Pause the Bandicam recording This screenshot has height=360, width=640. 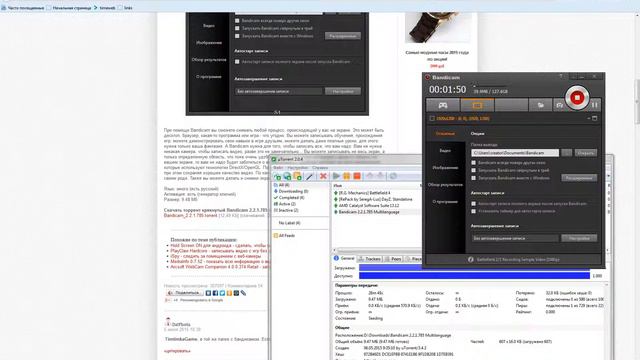tap(595, 105)
